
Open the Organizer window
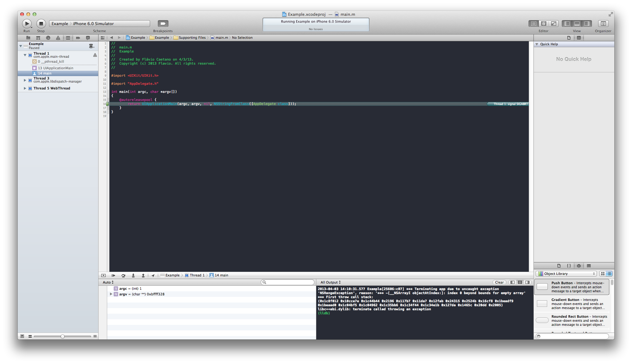click(x=603, y=24)
